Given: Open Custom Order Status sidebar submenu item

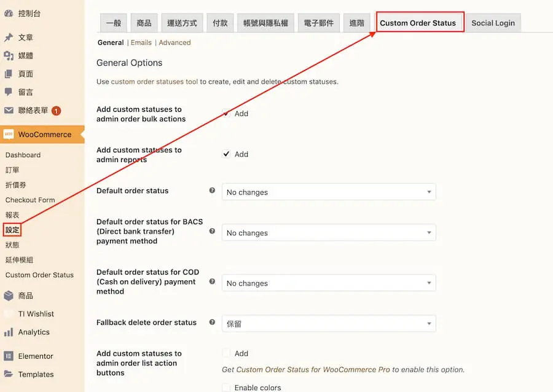Looking at the screenshot, I should 39,275.
